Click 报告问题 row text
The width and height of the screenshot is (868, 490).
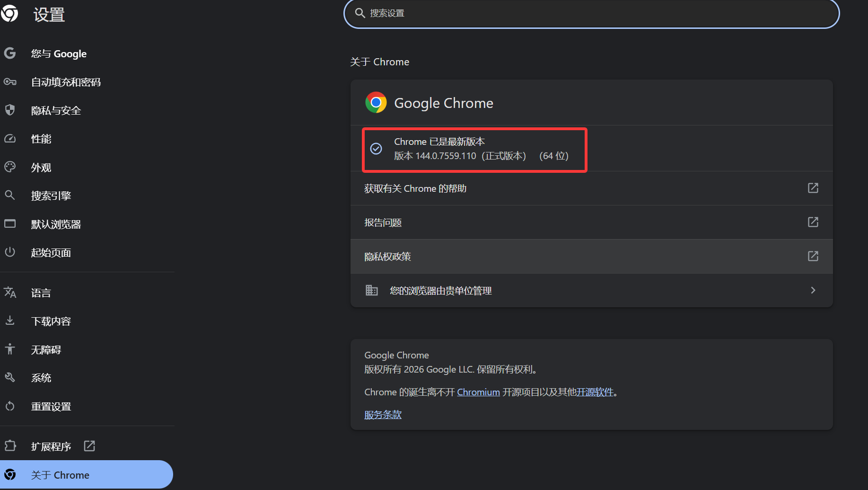click(383, 223)
